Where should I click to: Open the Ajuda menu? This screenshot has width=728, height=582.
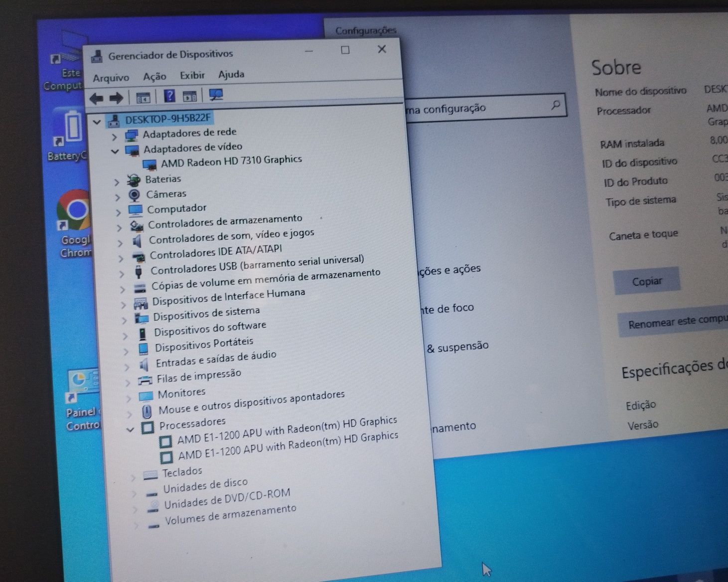[231, 74]
